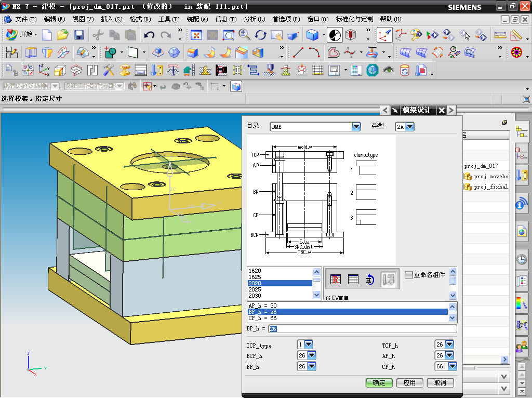This screenshot has width=532, height=398.
Task: Click the blue info icon in sidebar
Action: coord(522,204)
